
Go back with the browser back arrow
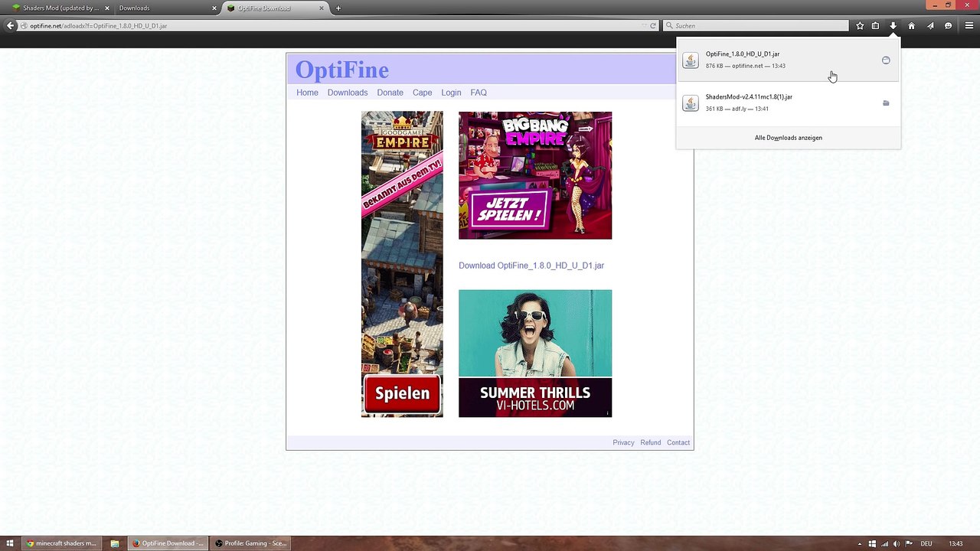pyautogui.click(x=11, y=25)
